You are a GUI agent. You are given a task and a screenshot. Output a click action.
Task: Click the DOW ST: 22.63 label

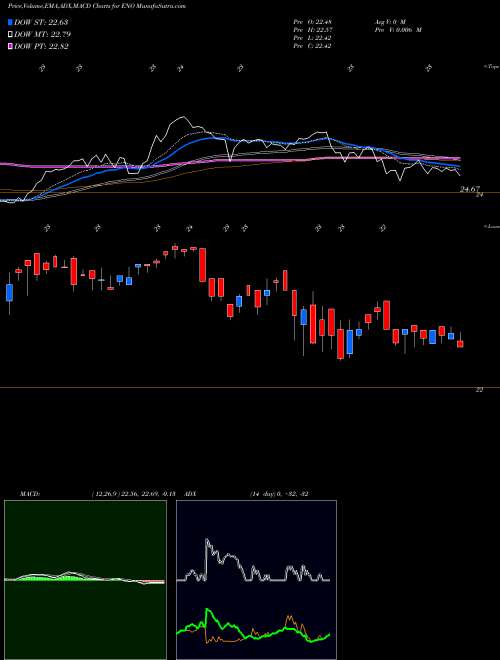pos(41,22)
